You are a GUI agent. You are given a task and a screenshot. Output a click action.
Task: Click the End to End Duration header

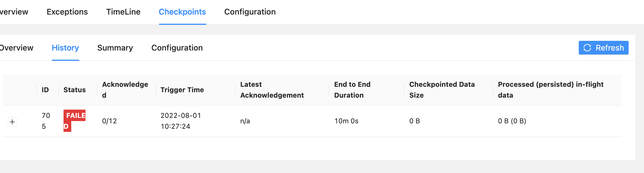352,90
